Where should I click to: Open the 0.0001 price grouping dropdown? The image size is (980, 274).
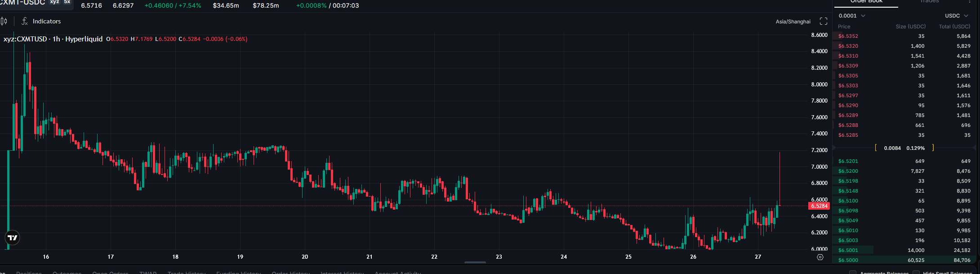click(x=852, y=16)
